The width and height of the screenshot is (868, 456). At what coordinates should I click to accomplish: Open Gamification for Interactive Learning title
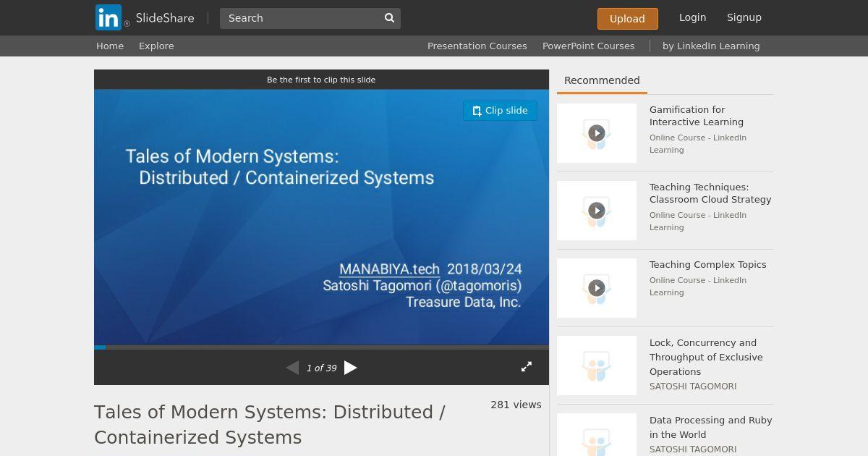(x=697, y=116)
